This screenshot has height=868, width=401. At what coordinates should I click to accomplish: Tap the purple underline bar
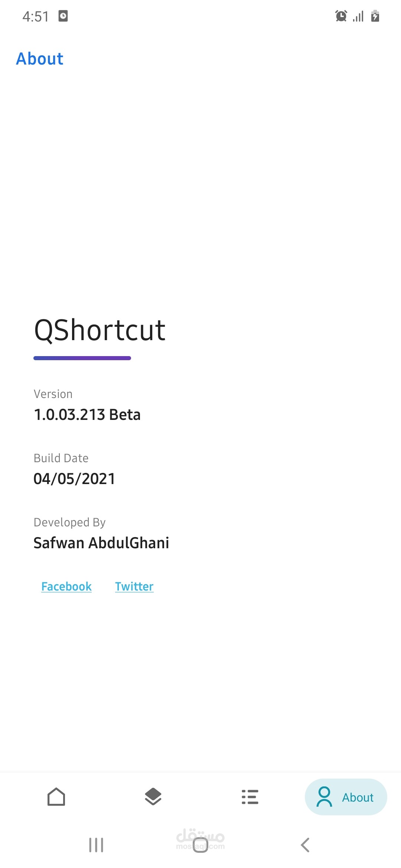point(82,358)
